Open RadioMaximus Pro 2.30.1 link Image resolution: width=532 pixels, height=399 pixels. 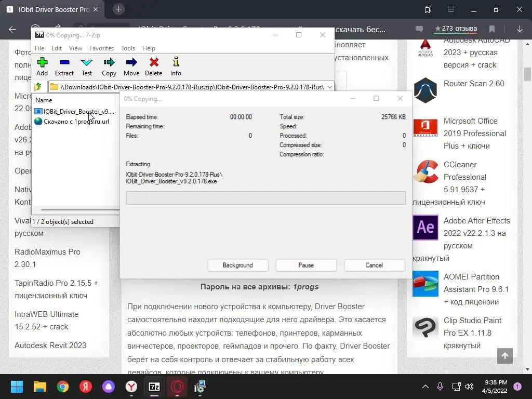(x=47, y=258)
